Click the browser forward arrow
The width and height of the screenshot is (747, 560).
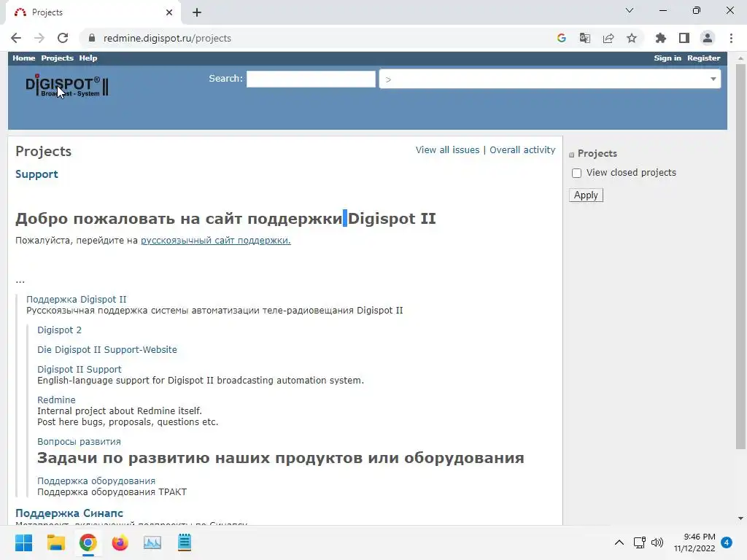[x=39, y=38]
